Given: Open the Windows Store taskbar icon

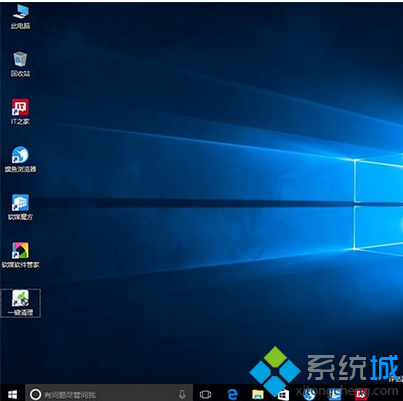Looking at the screenshot, I should [283, 395].
